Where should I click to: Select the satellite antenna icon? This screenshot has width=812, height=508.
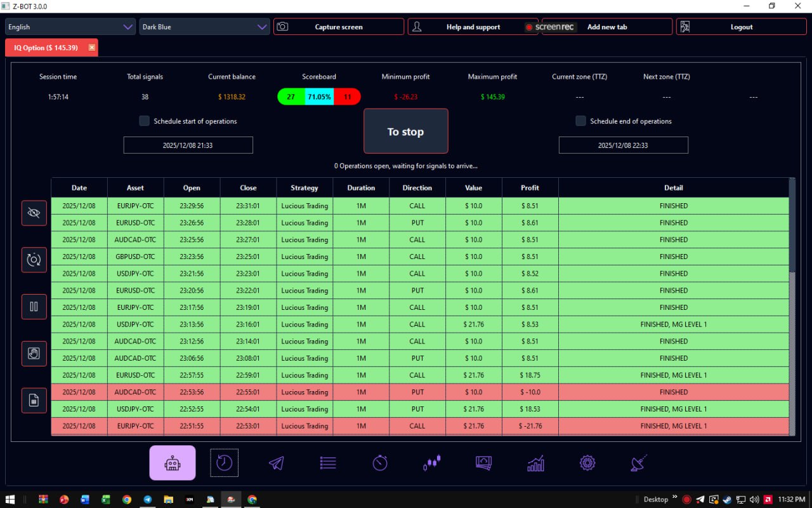click(639, 462)
